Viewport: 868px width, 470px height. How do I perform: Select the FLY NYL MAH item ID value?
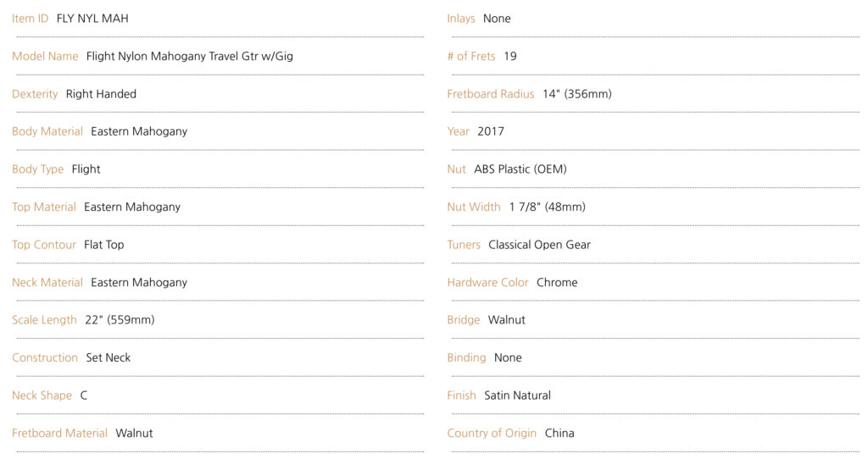coord(92,19)
